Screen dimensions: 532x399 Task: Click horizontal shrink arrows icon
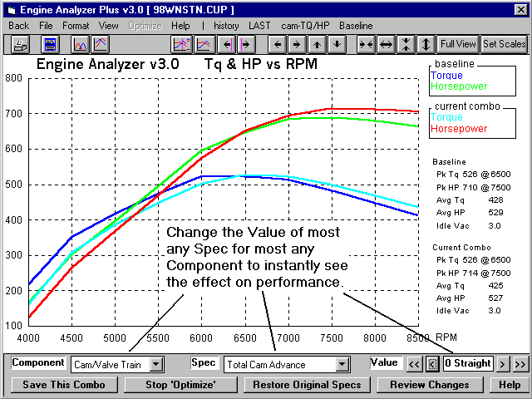tap(366, 44)
